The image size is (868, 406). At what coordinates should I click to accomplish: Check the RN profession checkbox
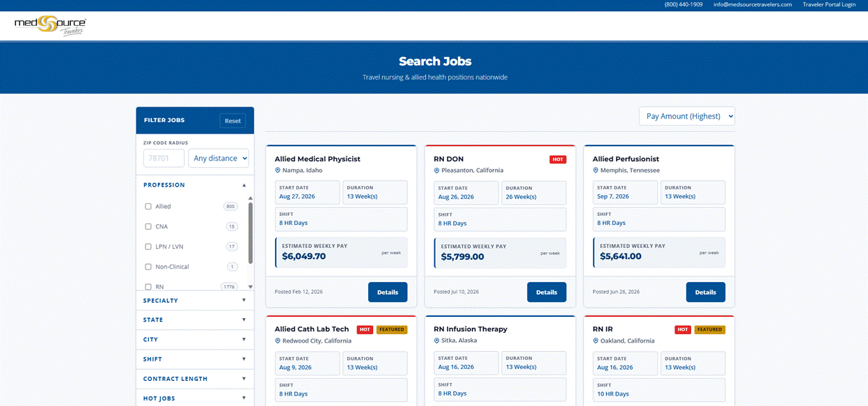point(148,287)
